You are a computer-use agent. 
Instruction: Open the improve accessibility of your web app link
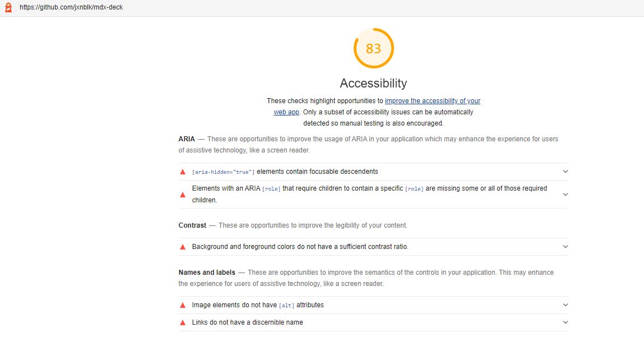pos(433,101)
